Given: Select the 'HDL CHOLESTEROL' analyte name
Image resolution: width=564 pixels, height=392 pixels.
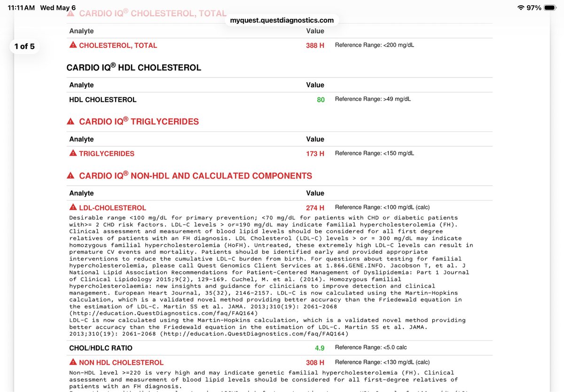Looking at the screenshot, I should coord(103,100).
